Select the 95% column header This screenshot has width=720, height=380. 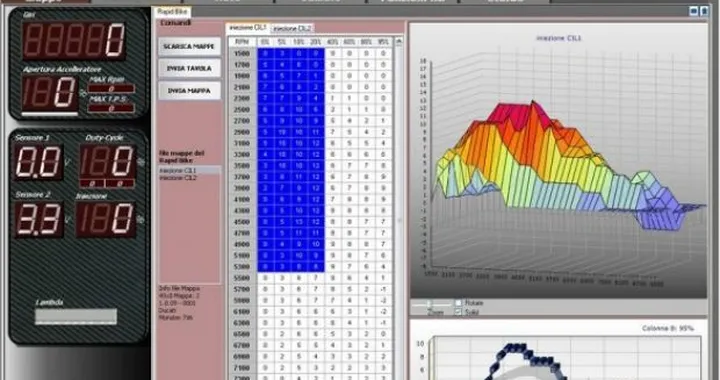(x=383, y=42)
